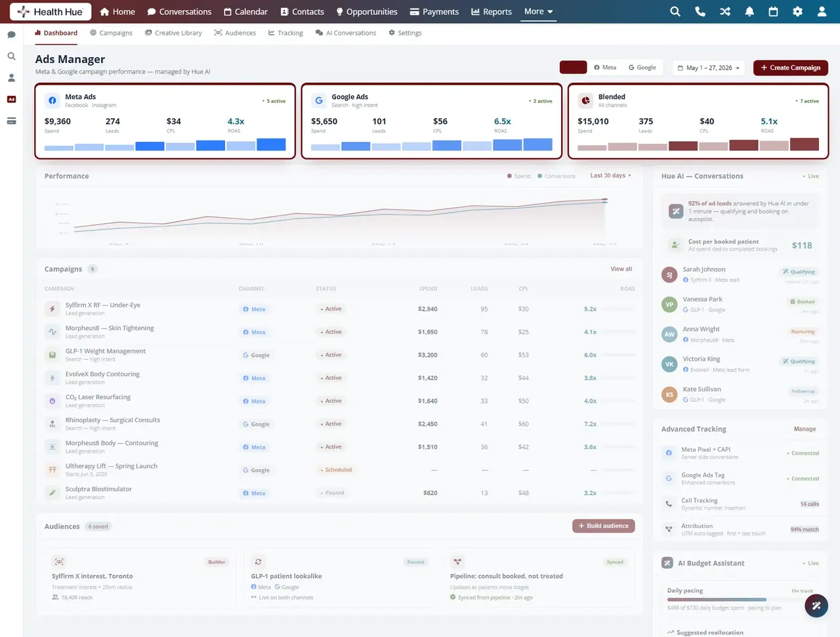
Task: Open the Opportunities nav item
Action: (366, 11)
